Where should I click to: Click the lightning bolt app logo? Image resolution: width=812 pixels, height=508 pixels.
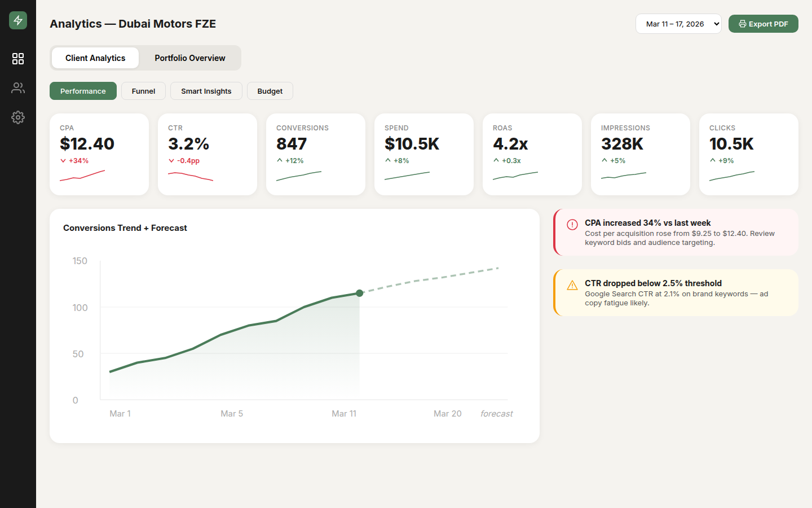pos(18,20)
